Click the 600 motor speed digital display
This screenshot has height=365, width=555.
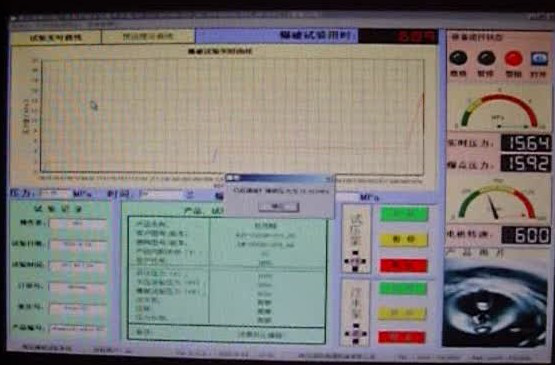tap(526, 235)
